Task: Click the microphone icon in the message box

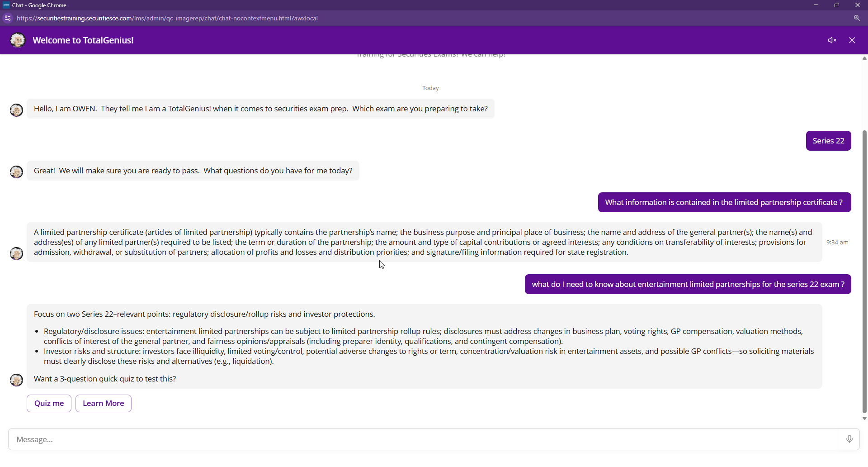Action: pos(849,439)
